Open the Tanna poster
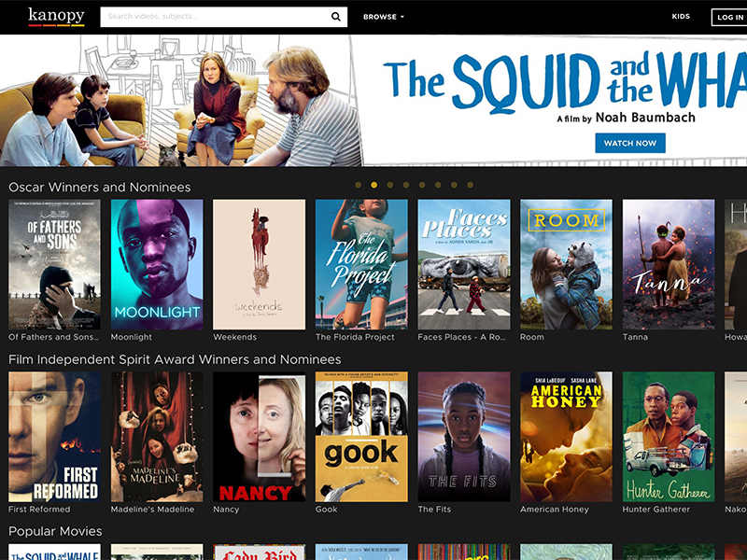 point(669,264)
